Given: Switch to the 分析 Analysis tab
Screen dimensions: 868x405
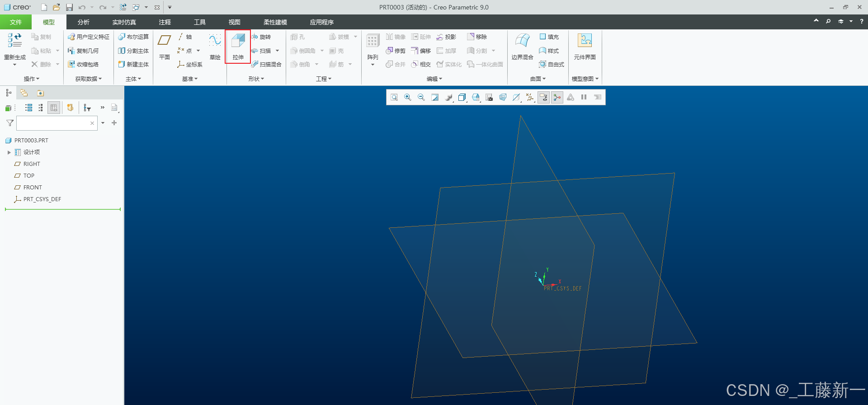Looking at the screenshot, I should 83,22.
